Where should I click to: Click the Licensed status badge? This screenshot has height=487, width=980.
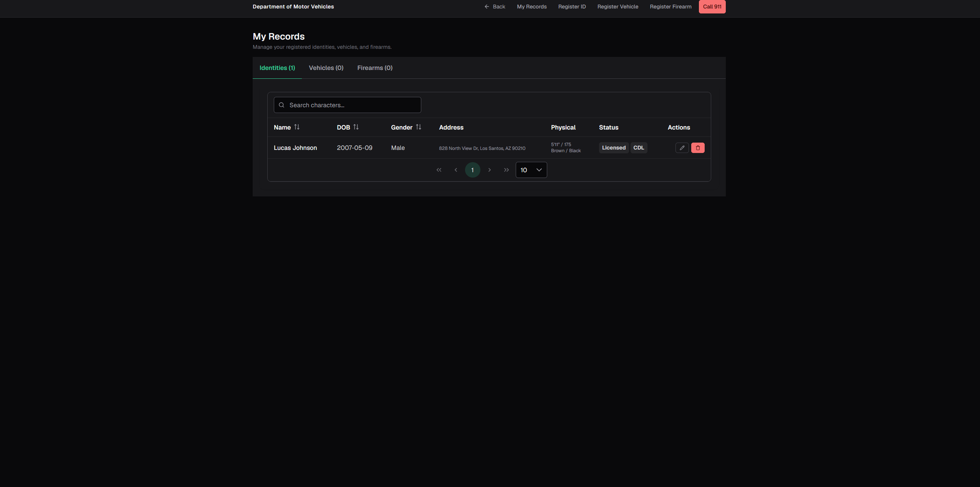click(614, 148)
